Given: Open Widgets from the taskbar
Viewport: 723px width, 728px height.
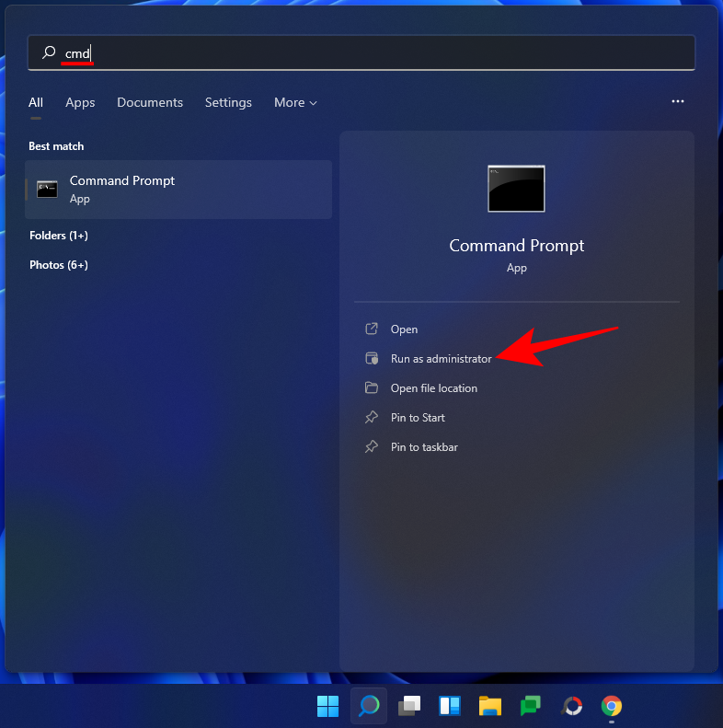Looking at the screenshot, I should tap(450, 706).
